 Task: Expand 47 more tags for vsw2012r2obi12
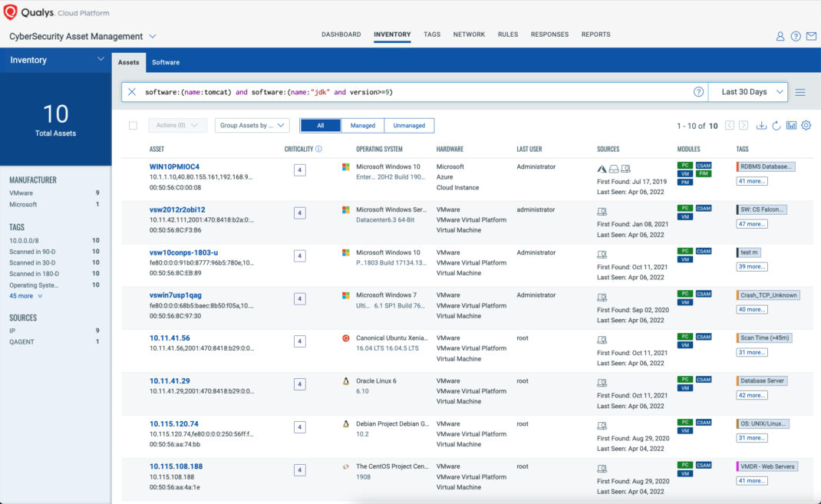(x=752, y=224)
